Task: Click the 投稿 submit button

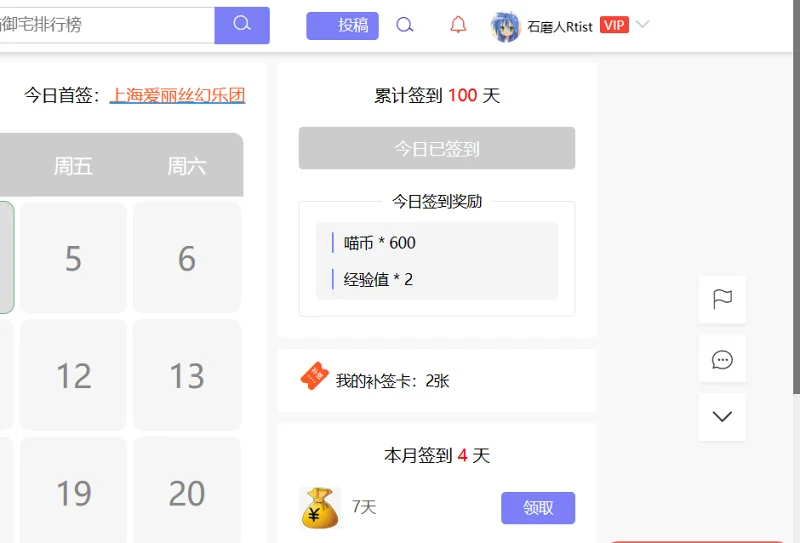Action: 342,26
